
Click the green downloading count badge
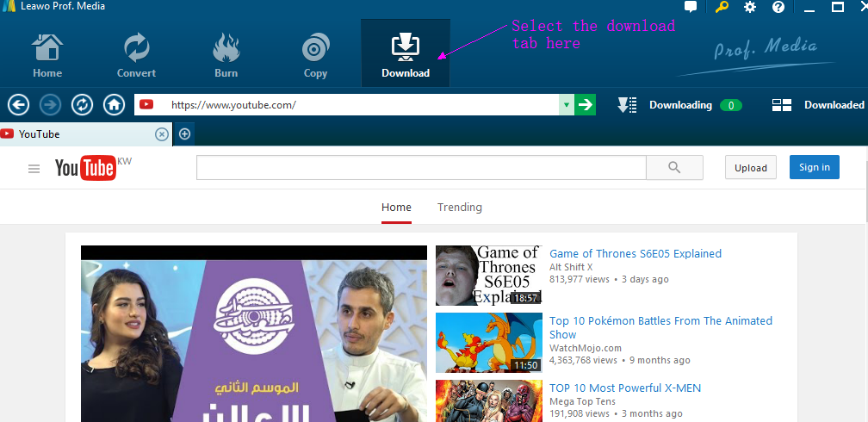731,105
